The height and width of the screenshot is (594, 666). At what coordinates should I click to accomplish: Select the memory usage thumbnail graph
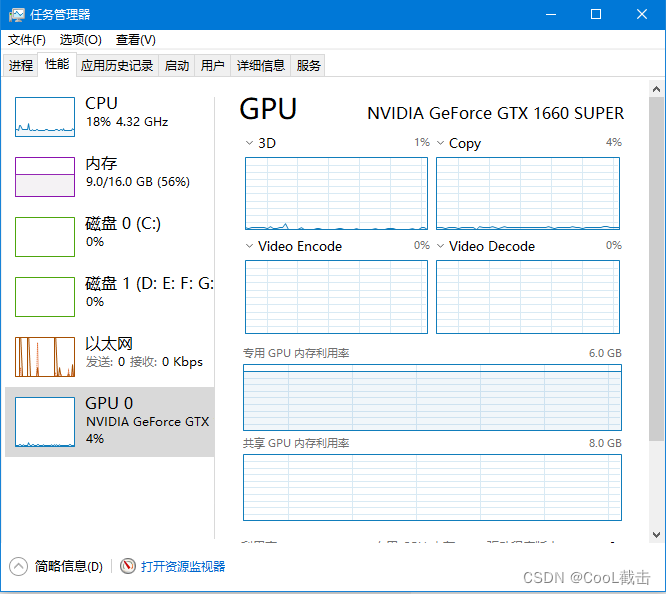(45, 177)
